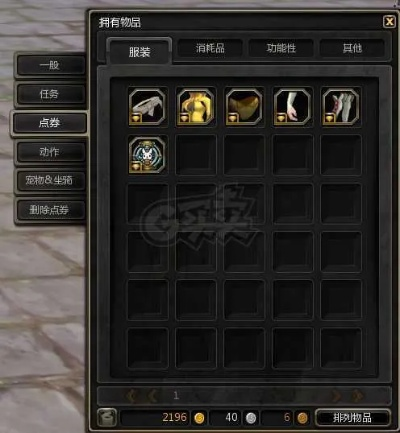Click the bronze coin currency icon
Image resolution: width=400 pixels, height=433 pixels.
[302, 418]
